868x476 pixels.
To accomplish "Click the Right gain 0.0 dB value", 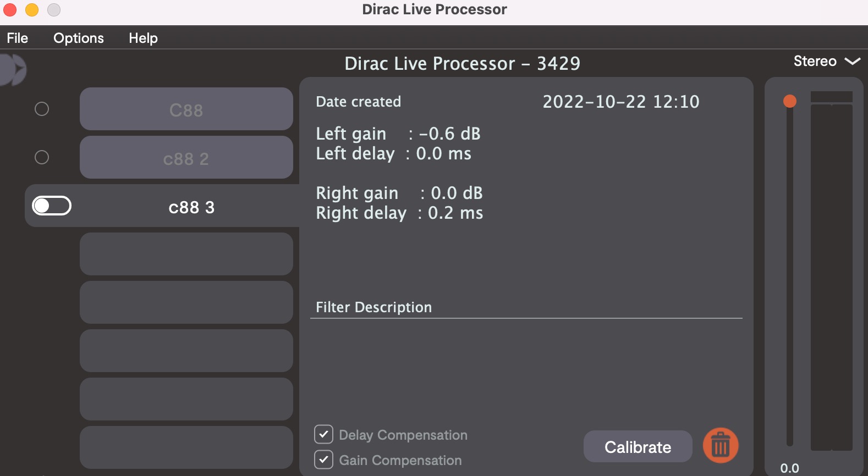I will point(457,193).
